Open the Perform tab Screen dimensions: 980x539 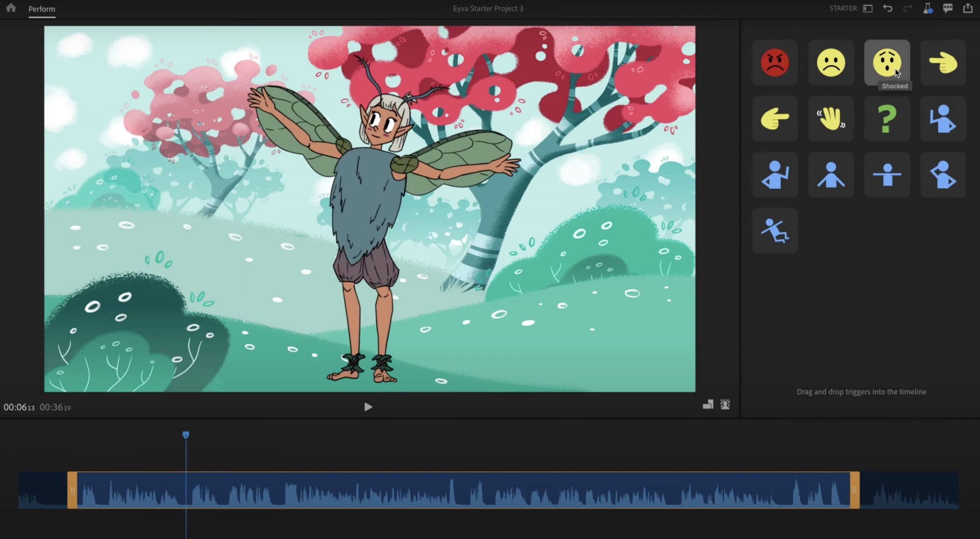[42, 9]
